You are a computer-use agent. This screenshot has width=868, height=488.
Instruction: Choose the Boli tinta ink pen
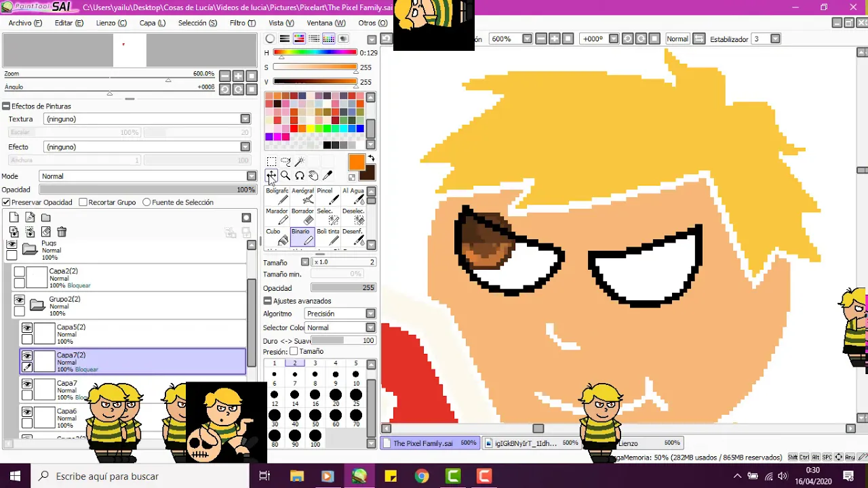point(328,237)
